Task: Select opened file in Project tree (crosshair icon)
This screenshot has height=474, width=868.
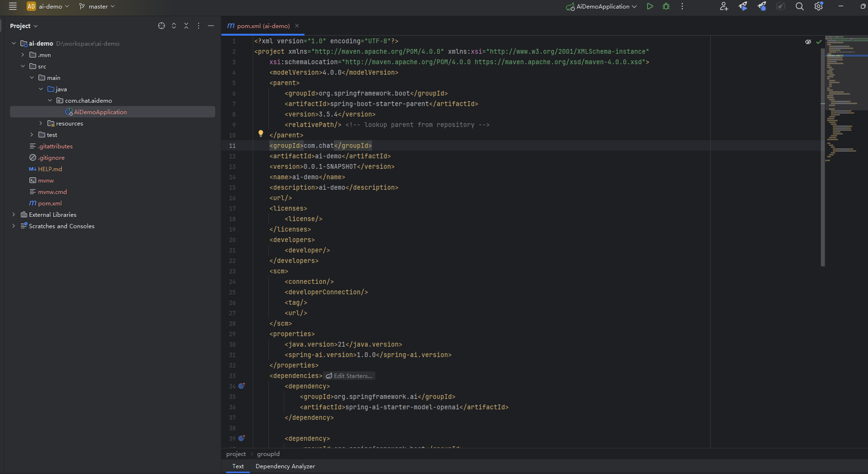Action: (162, 26)
